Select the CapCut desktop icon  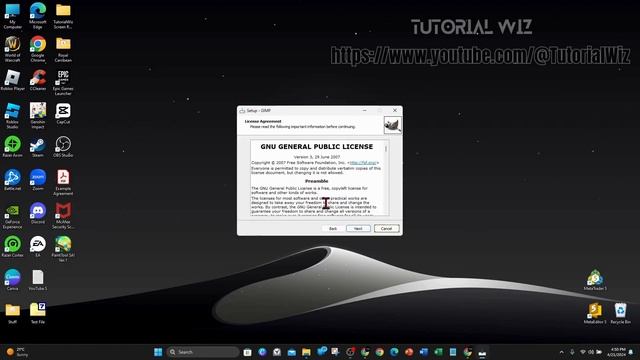pyautogui.click(x=63, y=114)
